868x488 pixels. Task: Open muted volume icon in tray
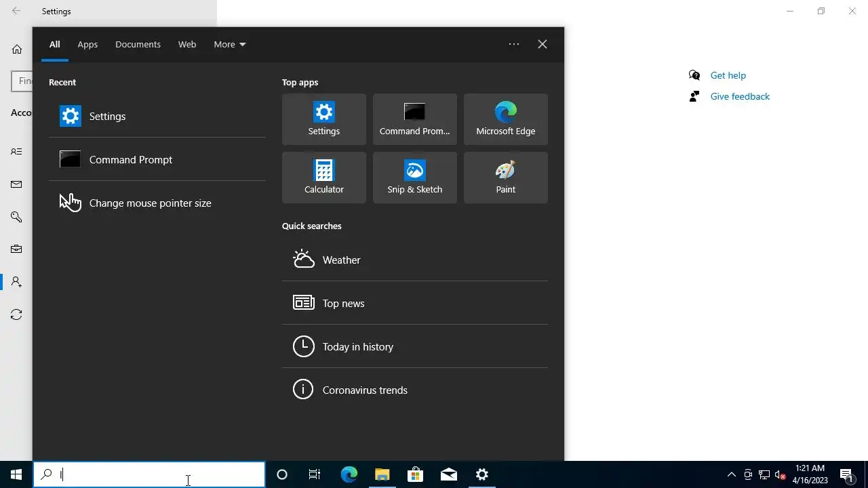click(x=780, y=474)
